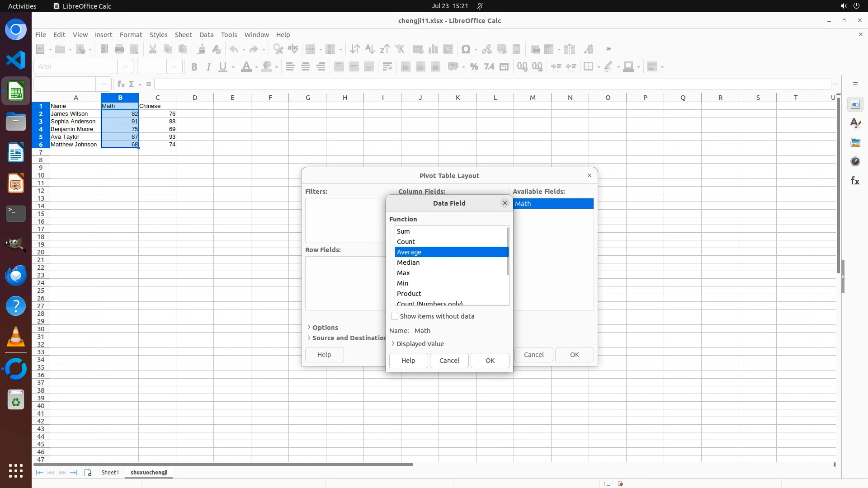The height and width of the screenshot is (488, 868).
Task: Click the Insert Chart toolbar icon
Action: click(x=433, y=49)
